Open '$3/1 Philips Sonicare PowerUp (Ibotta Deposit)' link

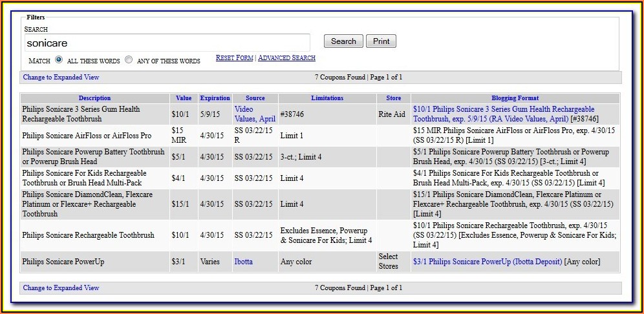click(488, 262)
